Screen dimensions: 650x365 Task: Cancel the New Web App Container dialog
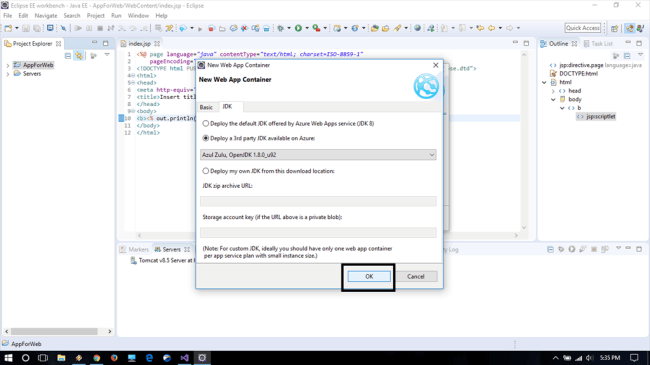pos(416,276)
